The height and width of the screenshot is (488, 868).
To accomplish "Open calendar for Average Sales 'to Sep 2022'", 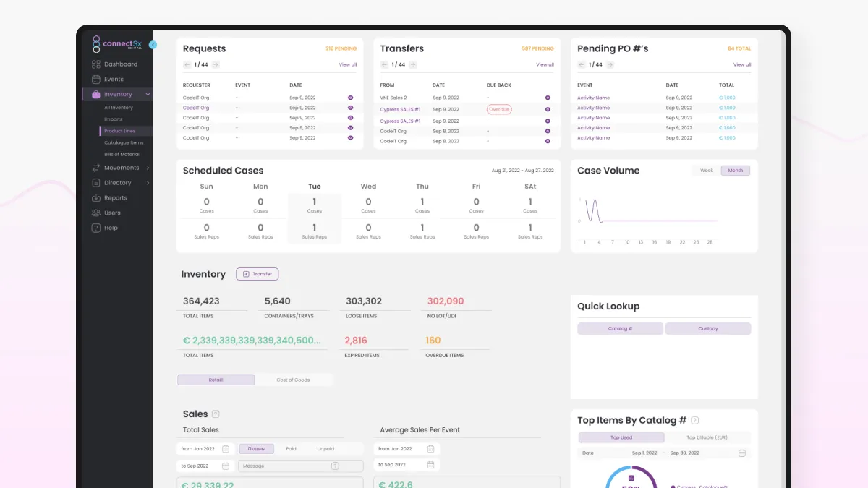I will pyautogui.click(x=431, y=465).
